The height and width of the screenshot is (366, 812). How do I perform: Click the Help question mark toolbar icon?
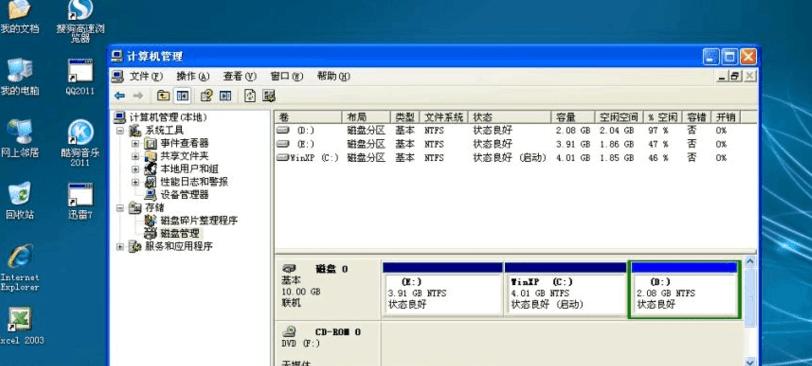pos(206,96)
